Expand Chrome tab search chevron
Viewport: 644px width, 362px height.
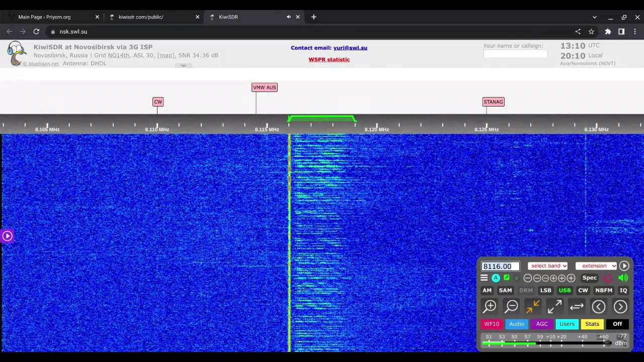click(x=594, y=17)
